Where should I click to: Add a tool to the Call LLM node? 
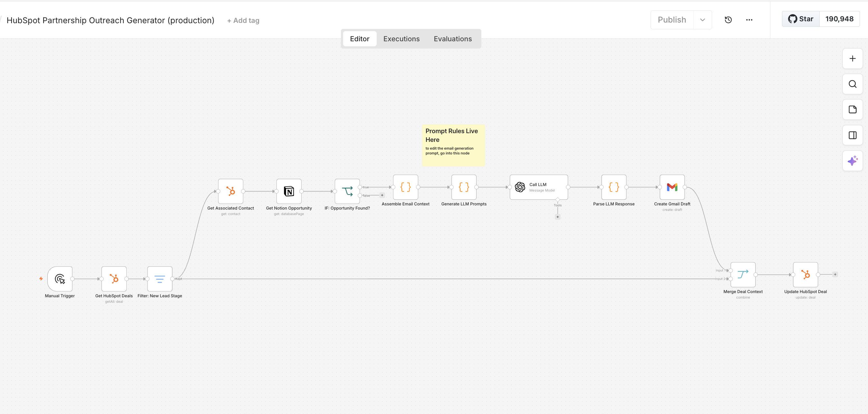point(558,217)
